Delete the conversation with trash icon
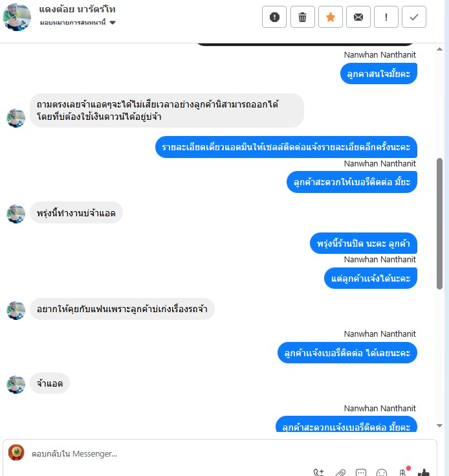Image resolution: width=449 pixels, height=476 pixels. click(302, 17)
